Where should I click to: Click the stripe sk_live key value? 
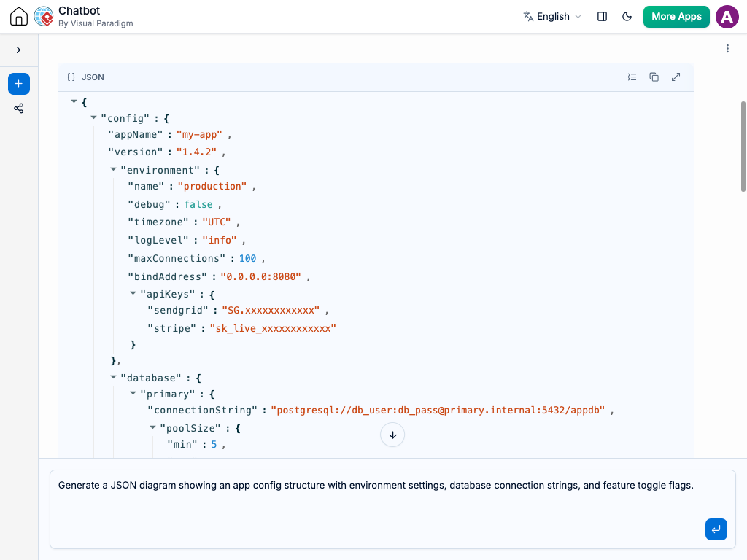pyautogui.click(x=273, y=329)
